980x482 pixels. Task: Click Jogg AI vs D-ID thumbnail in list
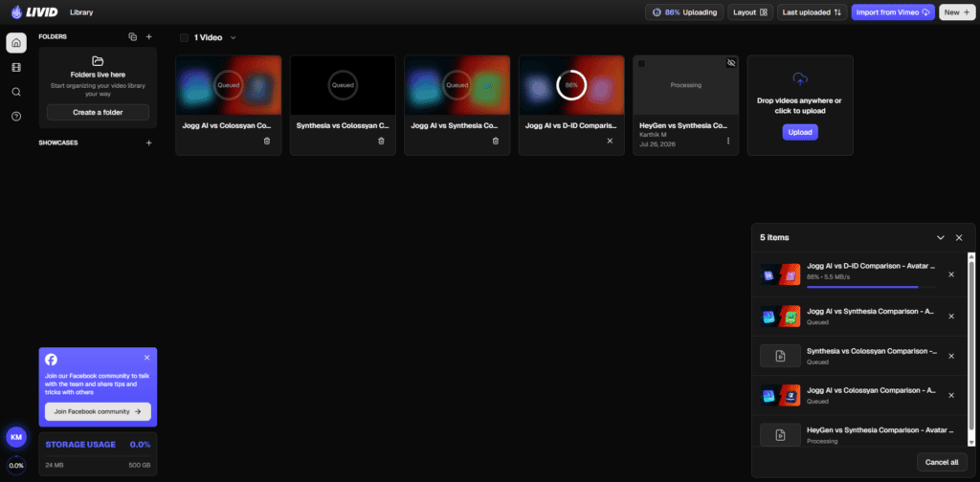780,274
